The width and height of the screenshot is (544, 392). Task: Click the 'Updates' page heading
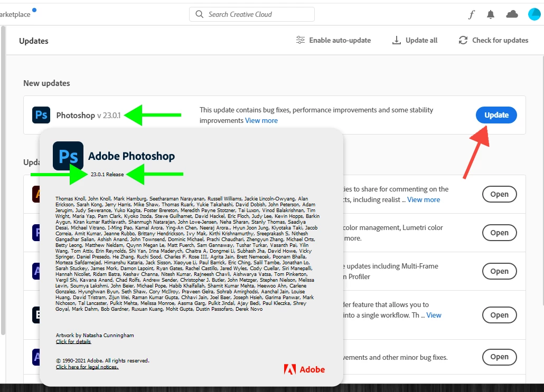tap(34, 41)
